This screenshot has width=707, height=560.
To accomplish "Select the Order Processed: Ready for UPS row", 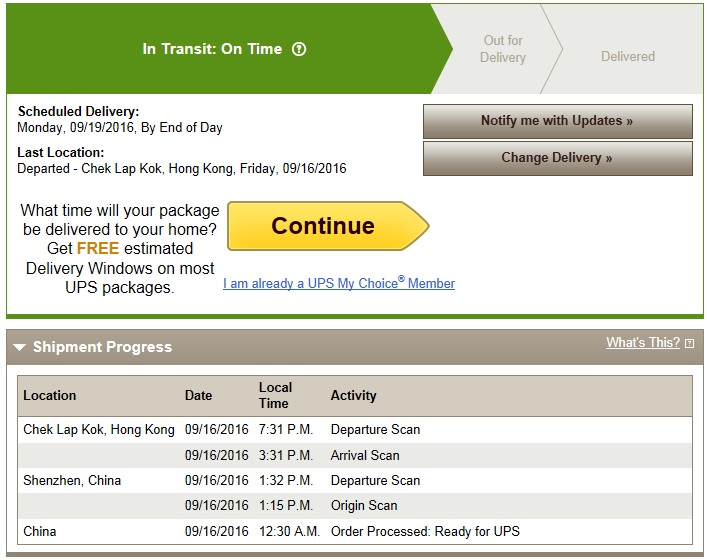I will 355,532.
